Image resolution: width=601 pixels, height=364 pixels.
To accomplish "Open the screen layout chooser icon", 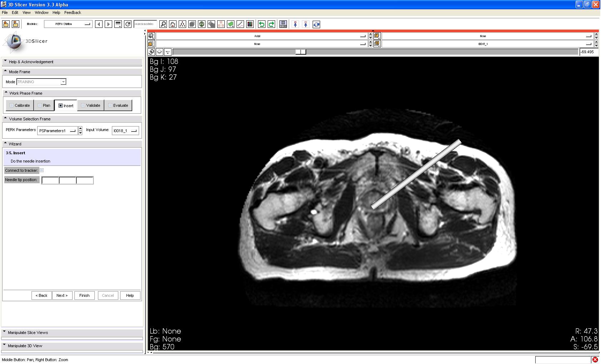I will 283,24.
